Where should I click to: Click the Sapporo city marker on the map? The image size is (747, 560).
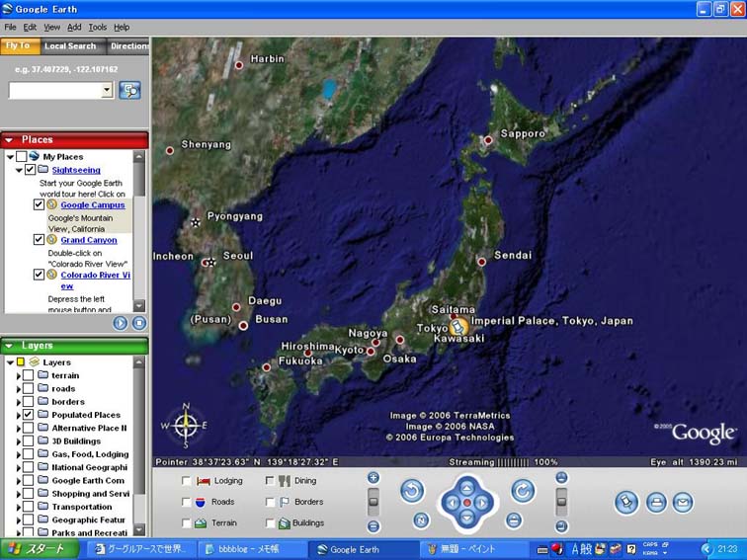tap(488, 140)
